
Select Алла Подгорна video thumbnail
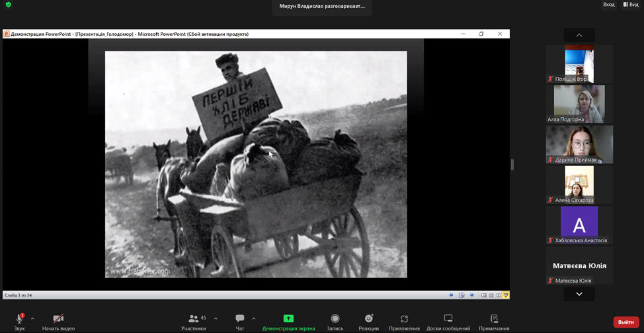579,104
